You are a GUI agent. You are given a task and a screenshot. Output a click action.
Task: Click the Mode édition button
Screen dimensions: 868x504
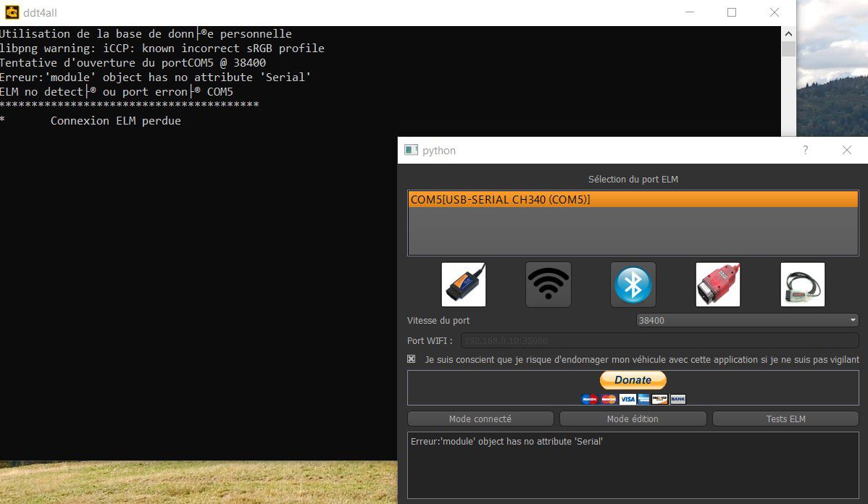pos(633,419)
